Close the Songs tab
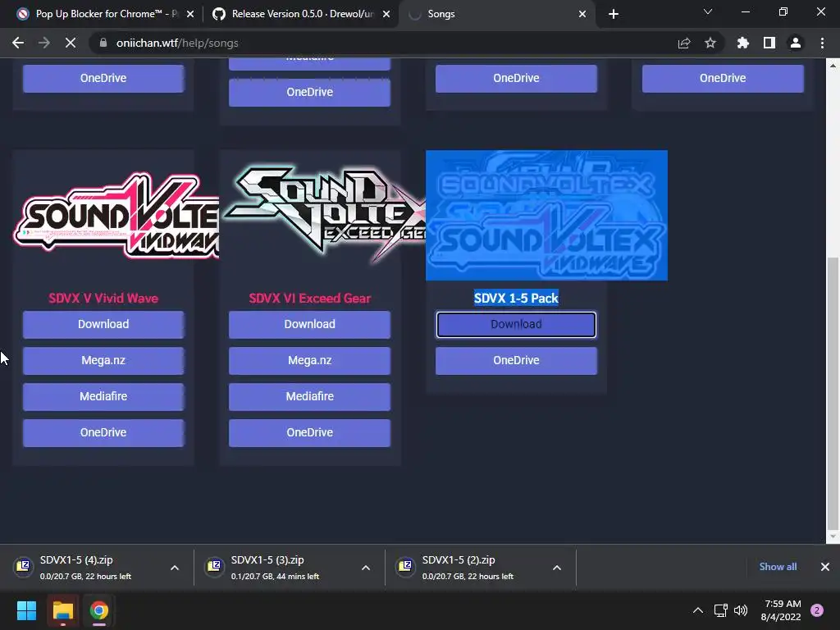The width and height of the screenshot is (840, 630). (582, 14)
